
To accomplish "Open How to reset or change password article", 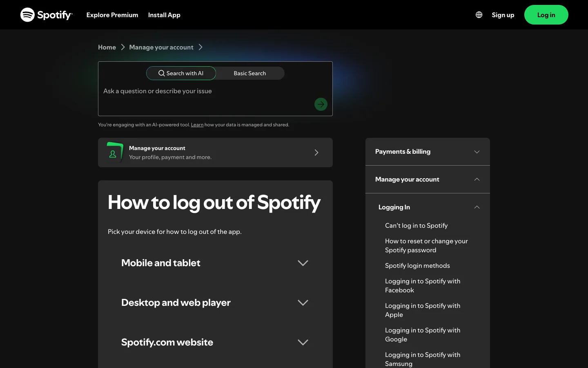I will pyautogui.click(x=426, y=246).
